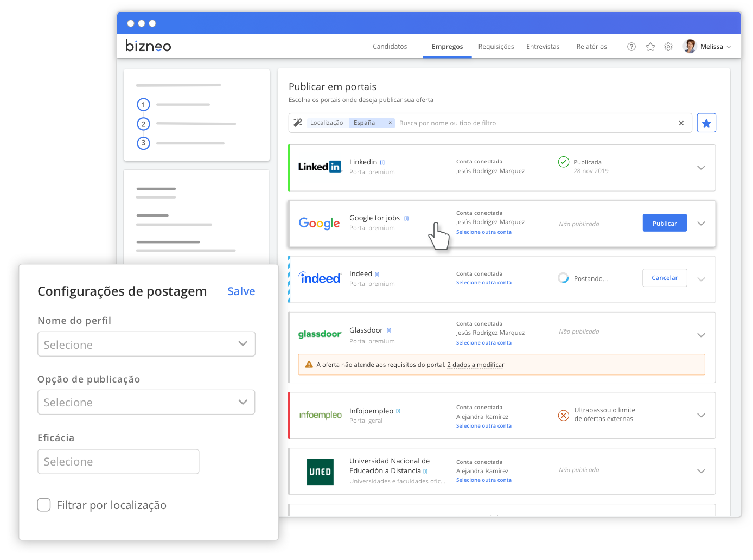This screenshot has width=753, height=560.
Task: Open the 2 dados a modificar link
Action: pyautogui.click(x=476, y=365)
